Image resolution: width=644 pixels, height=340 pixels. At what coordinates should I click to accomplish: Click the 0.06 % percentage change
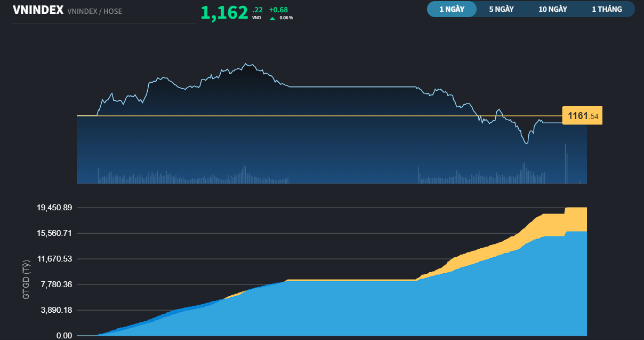pos(286,18)
